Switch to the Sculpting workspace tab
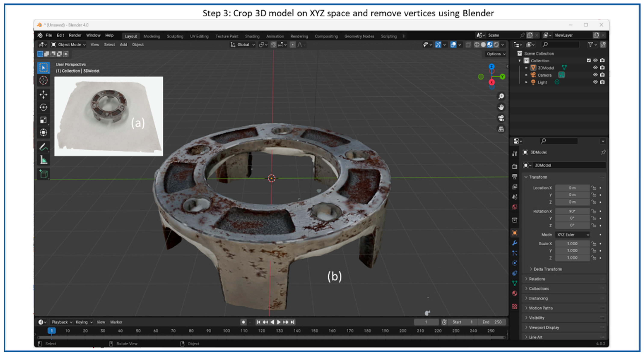Viewport: 644px width, 357px height. click(175, 36)
